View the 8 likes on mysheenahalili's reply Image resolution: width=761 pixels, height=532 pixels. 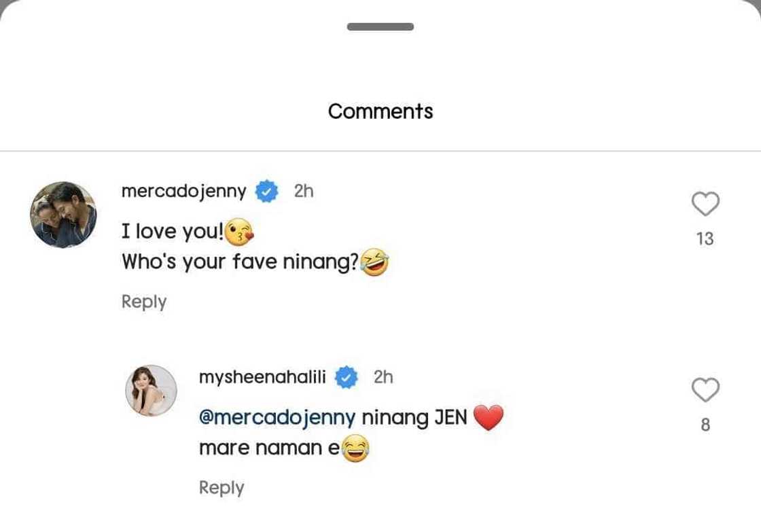click(x=705, y=425)
